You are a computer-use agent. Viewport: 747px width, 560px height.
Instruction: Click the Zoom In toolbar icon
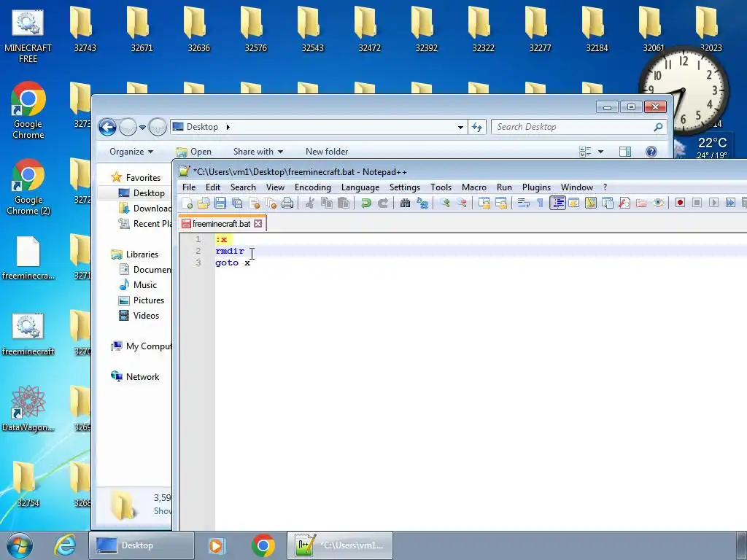click(445, 203)
